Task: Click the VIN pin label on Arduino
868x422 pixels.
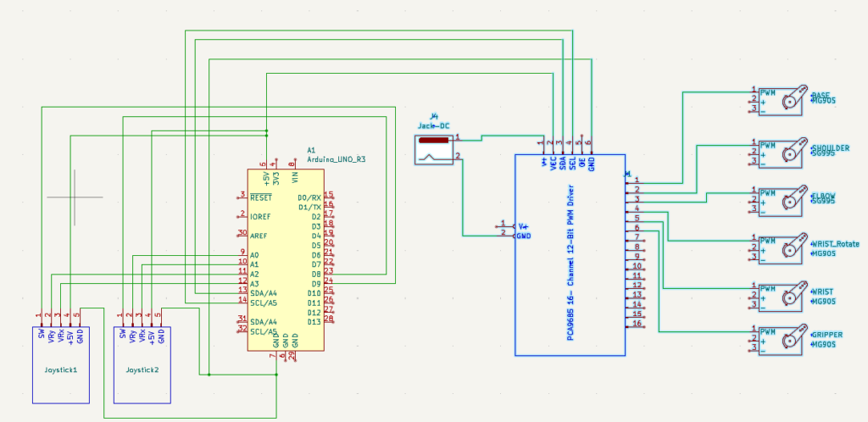Action: 293,177
